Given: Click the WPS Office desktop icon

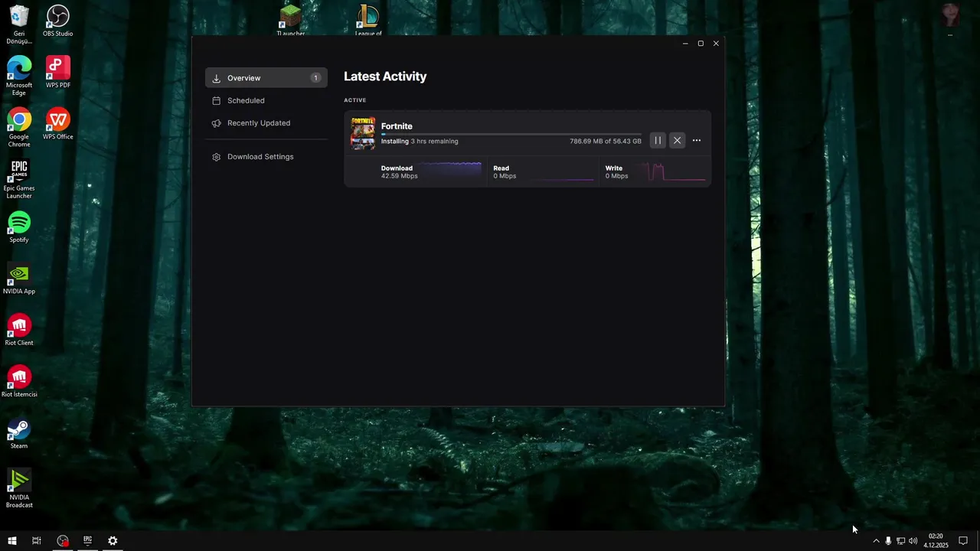Looking at the screenshot, I should tap(58, 123).
